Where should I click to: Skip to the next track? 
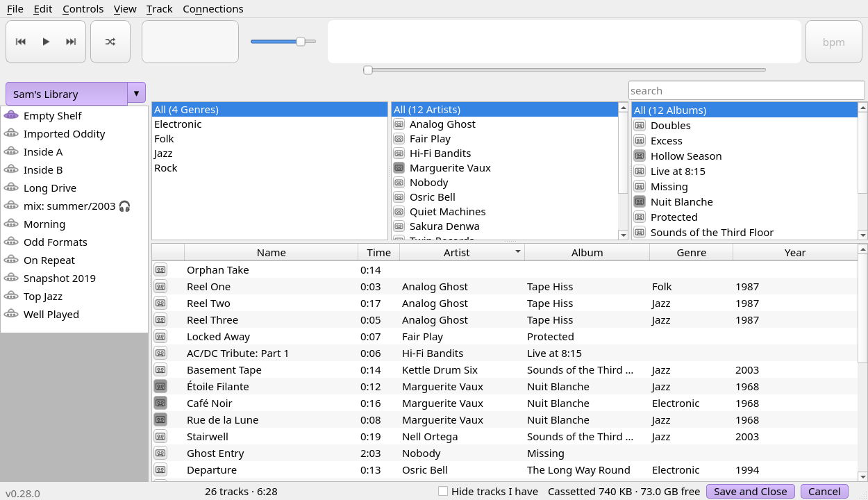pyautogui.click(x=71, y=42)
